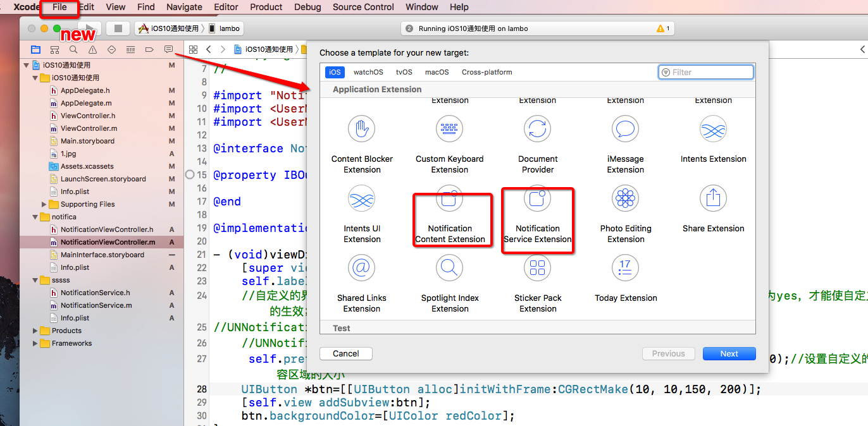Viewport: 868px width, 426px height.
Task: Show the Test navigator diamond icon
Action: tap(111, 49)
